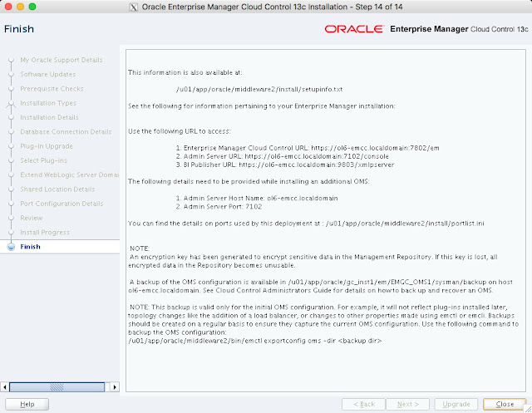Click the Admin Server URL line
532x413 pixels.
pos(283,156)
